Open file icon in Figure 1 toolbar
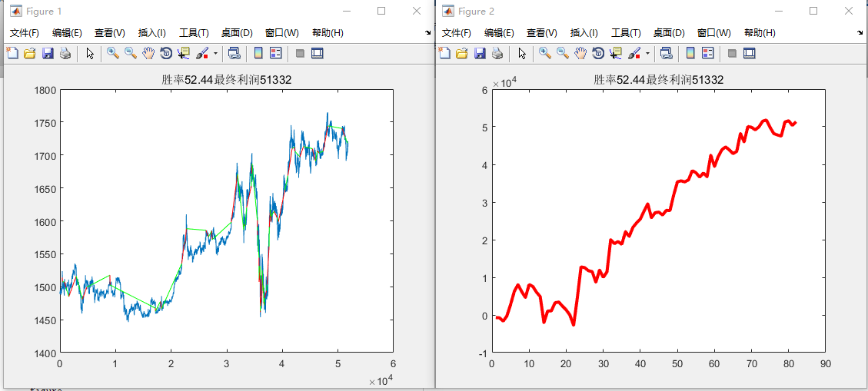Image resolution: width=868 pixels, height=391 pixels. point(30,53)
